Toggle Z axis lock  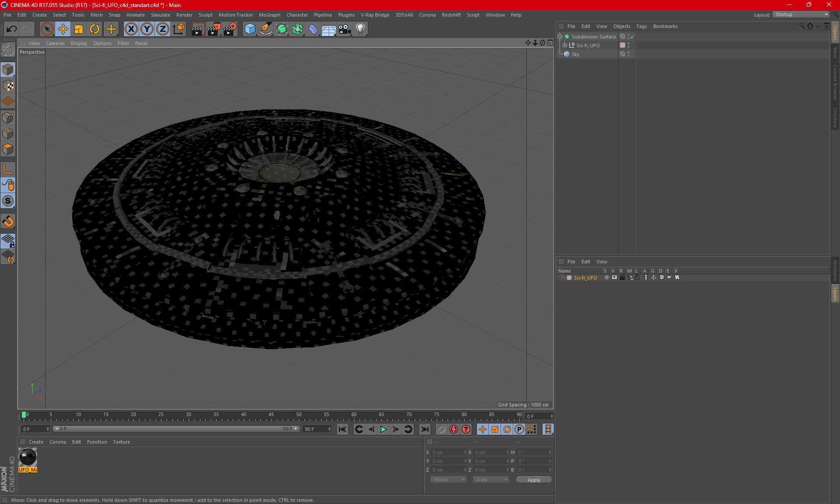pos(163,29)
